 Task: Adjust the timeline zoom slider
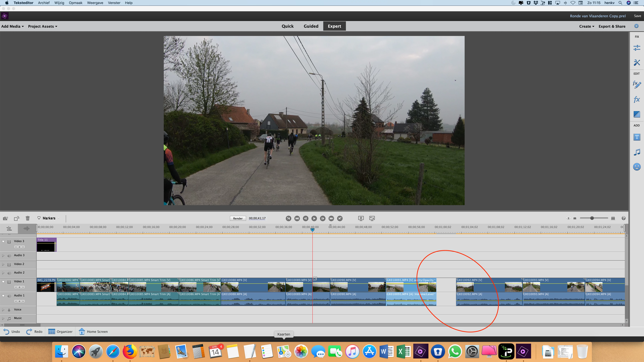[592, 218]
